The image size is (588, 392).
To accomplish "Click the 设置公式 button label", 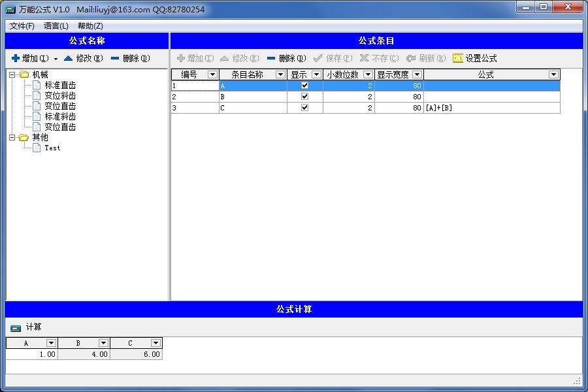I will 481,58.
